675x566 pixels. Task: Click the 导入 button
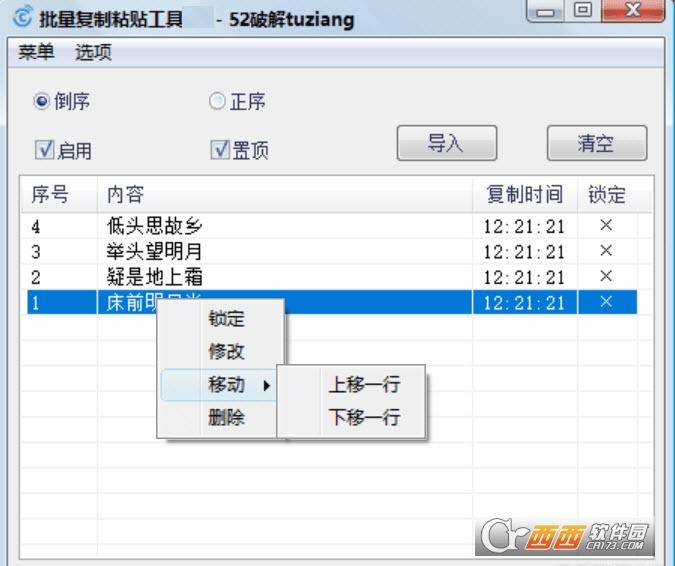click(x=447, y=143)
